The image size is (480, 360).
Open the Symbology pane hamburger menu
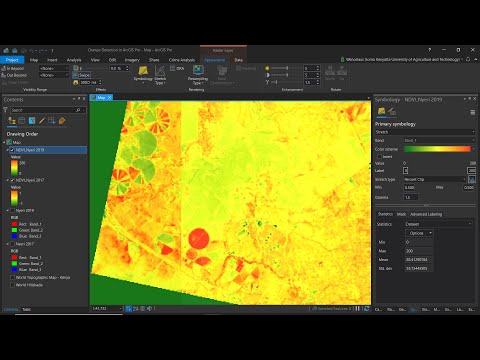473,112
